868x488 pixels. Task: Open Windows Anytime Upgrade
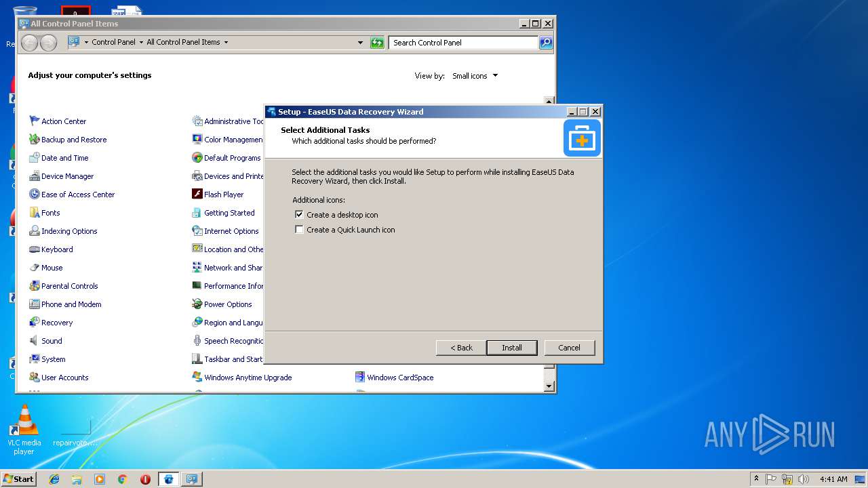coord(242,378)
